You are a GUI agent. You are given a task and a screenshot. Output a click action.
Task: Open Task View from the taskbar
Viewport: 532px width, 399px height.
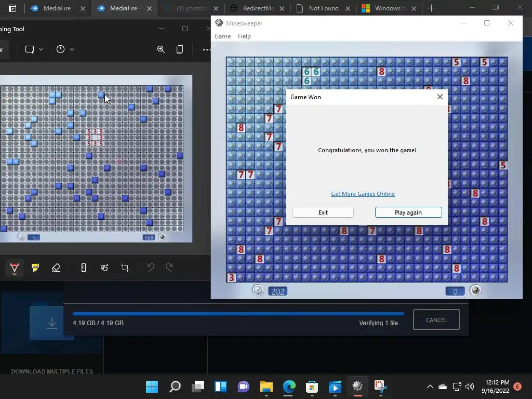[197, 387]
